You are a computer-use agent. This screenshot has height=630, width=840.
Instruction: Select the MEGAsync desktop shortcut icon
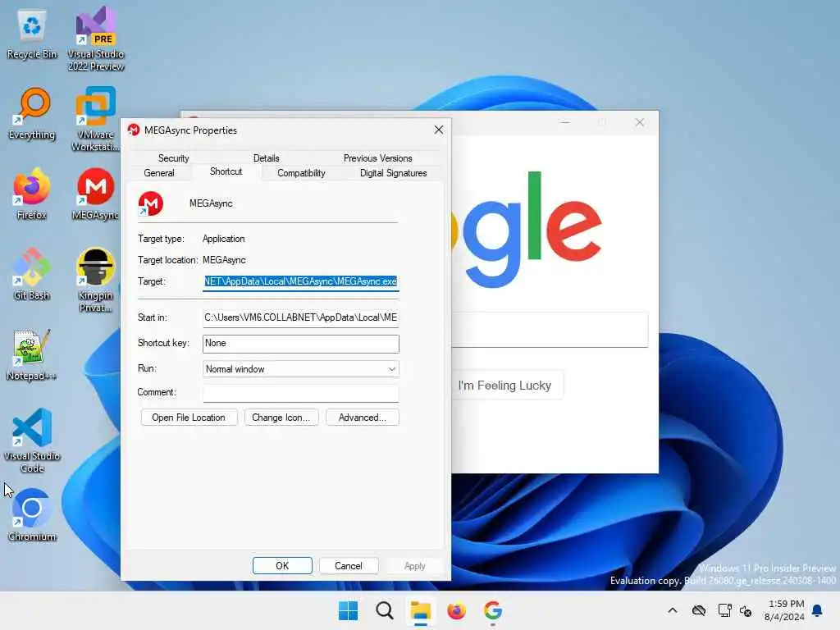pos(96,194)
